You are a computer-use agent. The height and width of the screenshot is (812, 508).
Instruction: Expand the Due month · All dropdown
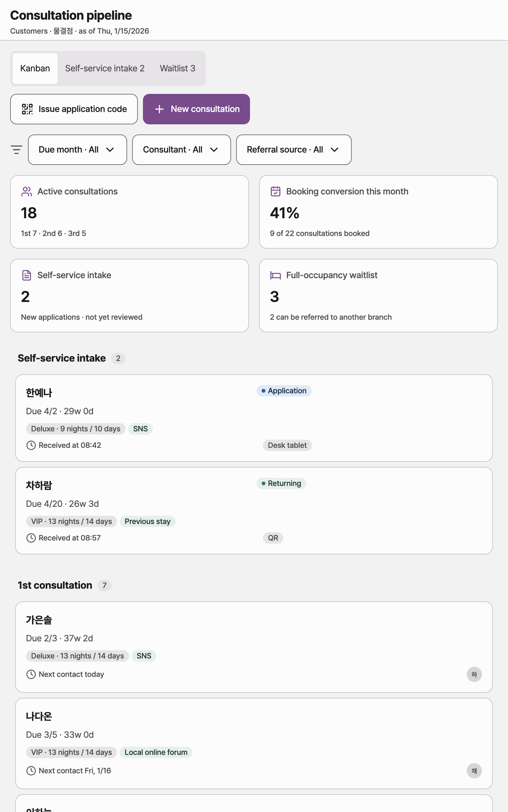(x=77, y=150)
